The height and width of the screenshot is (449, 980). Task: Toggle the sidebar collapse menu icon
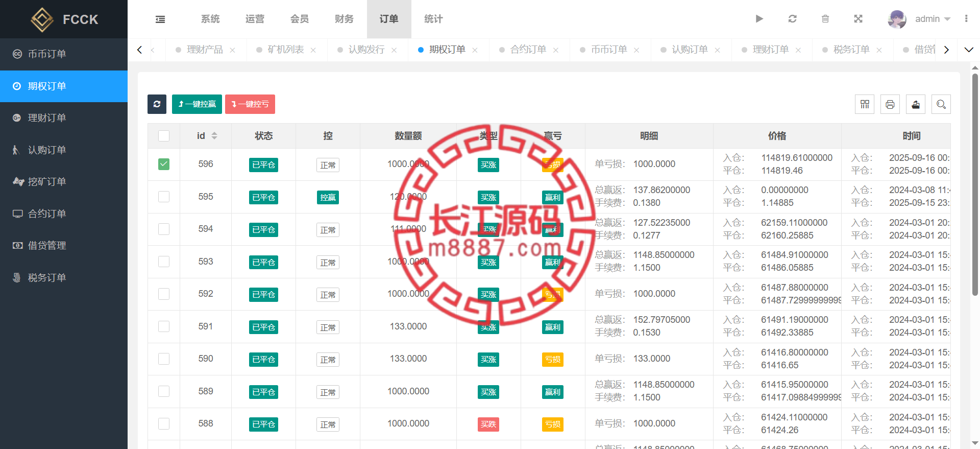[160, 19]
